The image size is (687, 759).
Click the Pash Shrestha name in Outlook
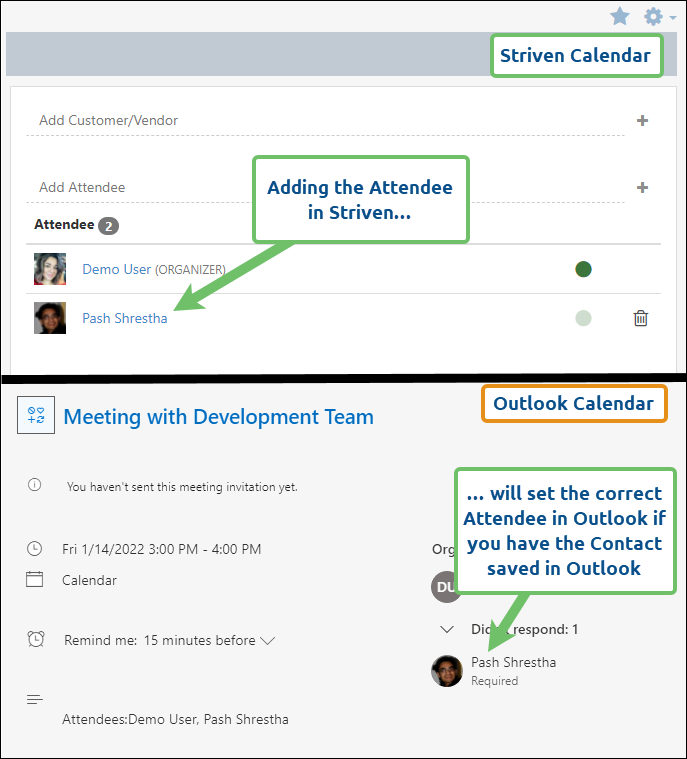point(514,662)
